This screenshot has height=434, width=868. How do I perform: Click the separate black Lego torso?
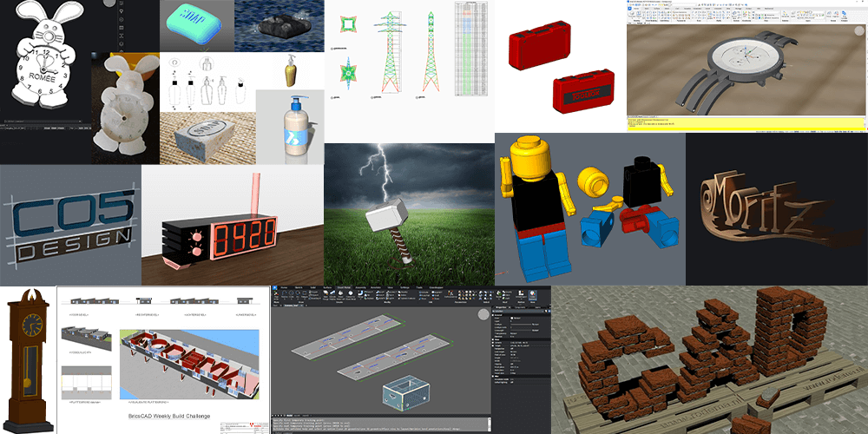pyautogui.click(x=642, y=182)
